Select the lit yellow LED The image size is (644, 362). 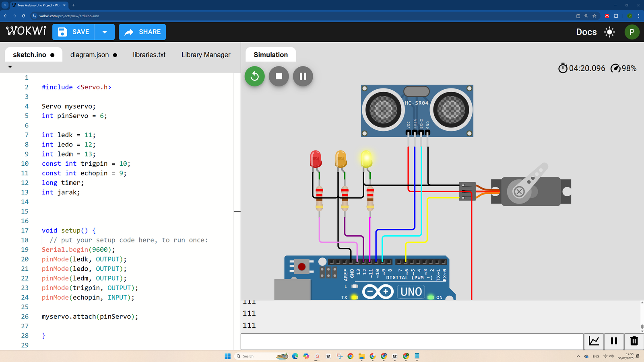(366, 159)
